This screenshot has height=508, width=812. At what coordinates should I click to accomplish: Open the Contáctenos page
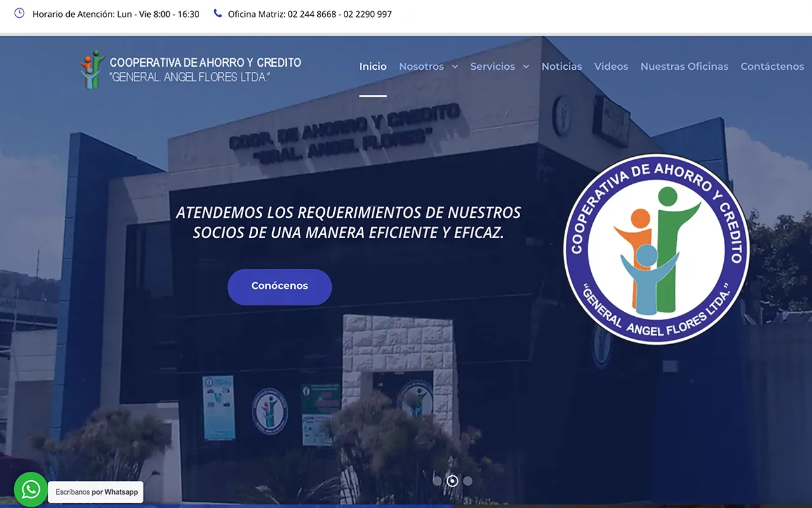click(772, 67)
